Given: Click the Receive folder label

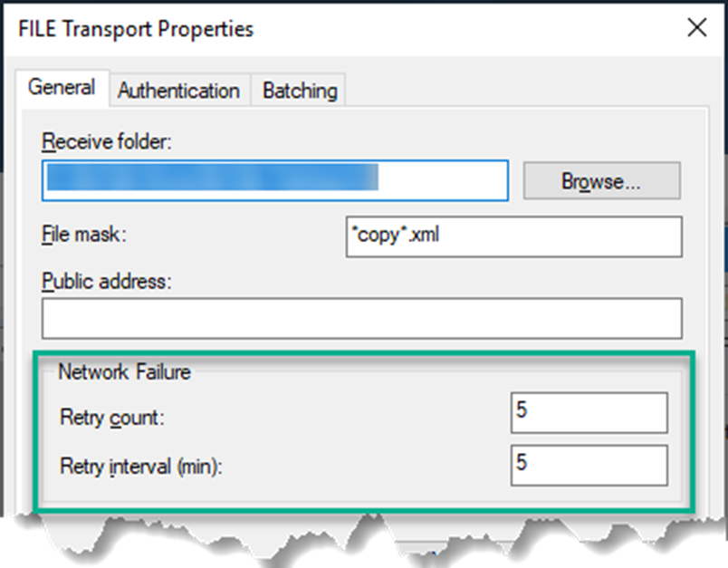Looking at the screenshot, I should point(106,142).
